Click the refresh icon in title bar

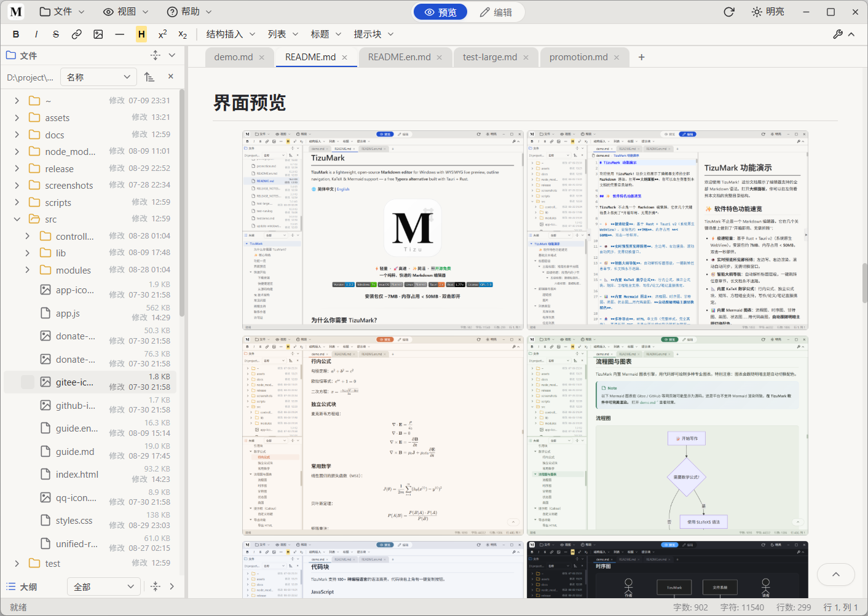[x=729, y=12]
